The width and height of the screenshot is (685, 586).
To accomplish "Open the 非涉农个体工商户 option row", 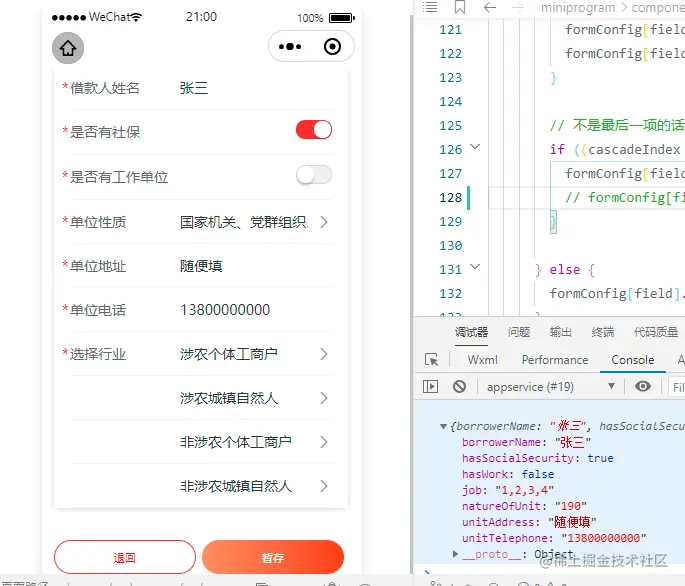I will [x=201, y=442].
